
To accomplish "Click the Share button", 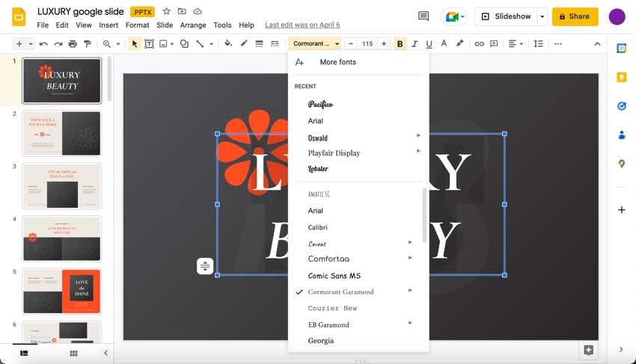I will click(575, 16).
